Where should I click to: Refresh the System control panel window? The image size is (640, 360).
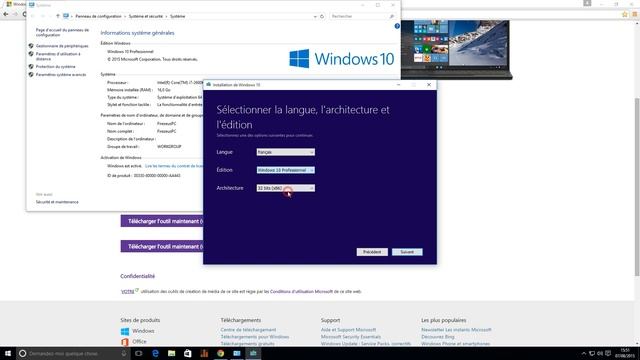pos(322,16)
